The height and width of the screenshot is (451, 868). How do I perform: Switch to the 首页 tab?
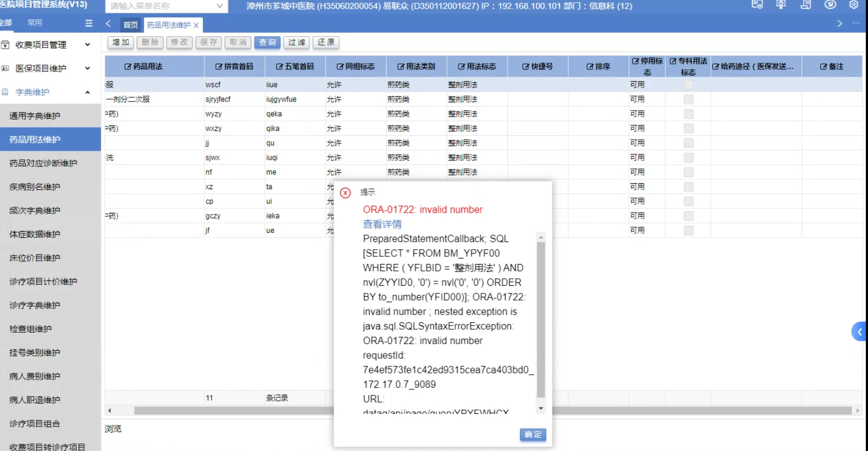click(130, 25)
